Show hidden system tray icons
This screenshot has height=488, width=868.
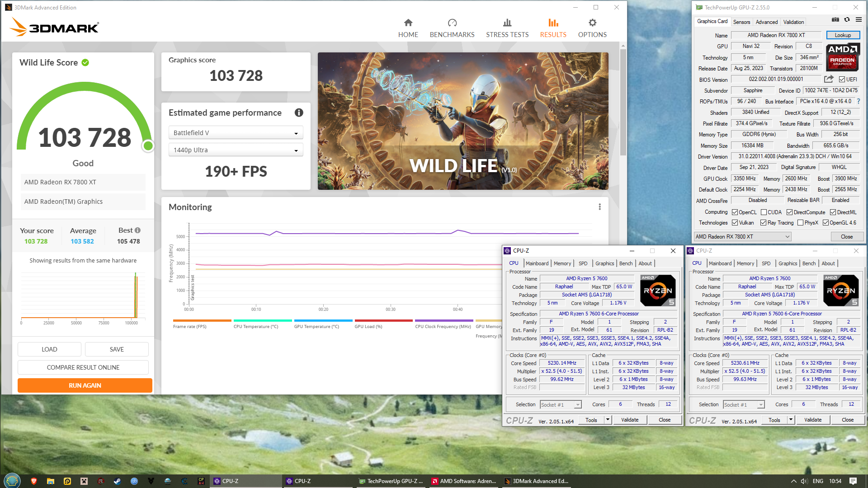click(x=793, y=481)
